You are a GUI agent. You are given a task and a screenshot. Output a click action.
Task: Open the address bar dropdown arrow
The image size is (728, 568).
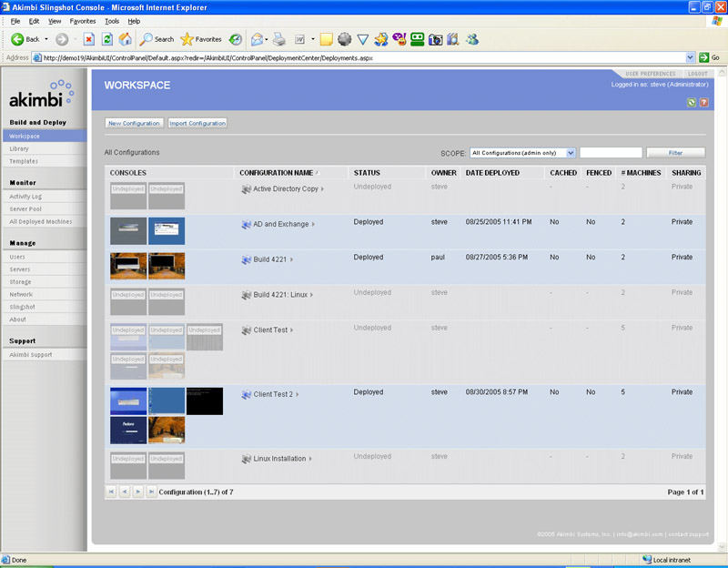691,57
